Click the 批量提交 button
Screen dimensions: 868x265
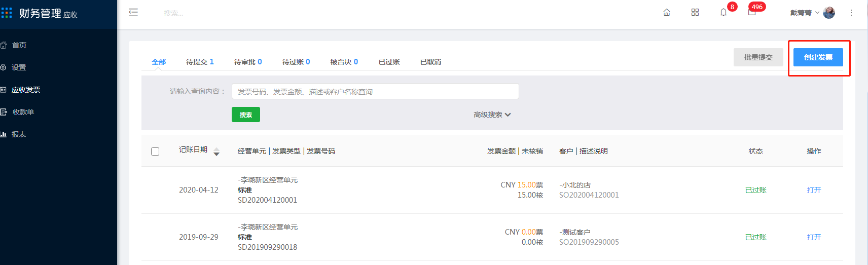tap(758, 57)
